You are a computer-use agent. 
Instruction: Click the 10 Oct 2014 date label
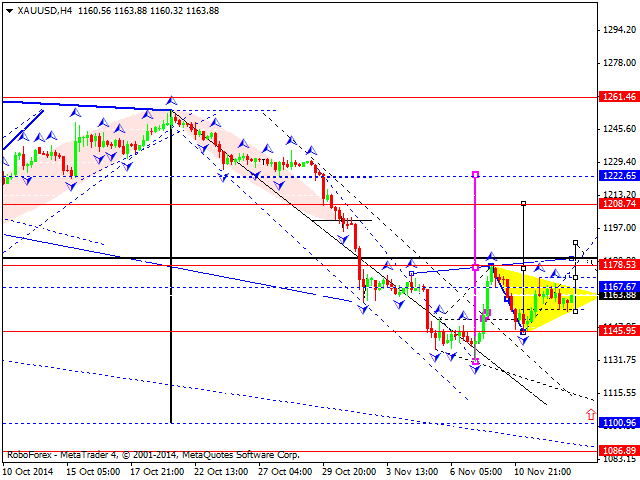(x=28, y=472)
